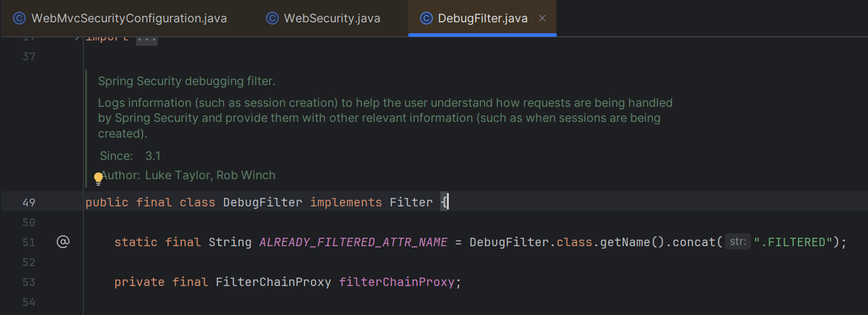Expand the folded import block
This screenshot has height=315, width=868.
click(x=77, y=38)
